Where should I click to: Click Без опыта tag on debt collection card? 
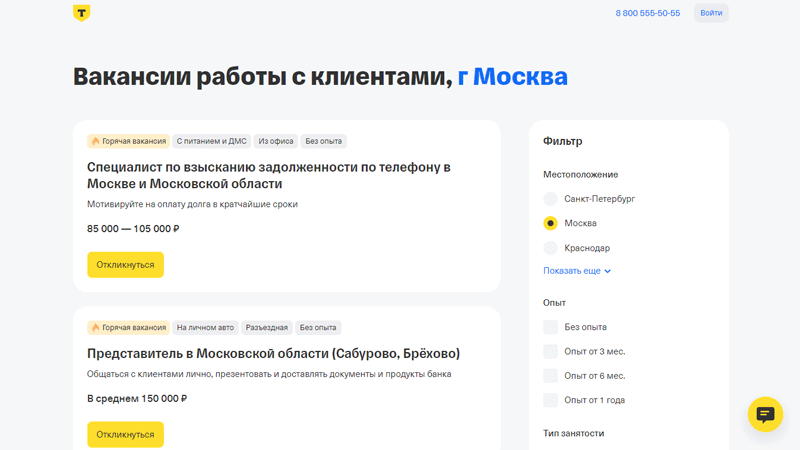coord(323,141)
